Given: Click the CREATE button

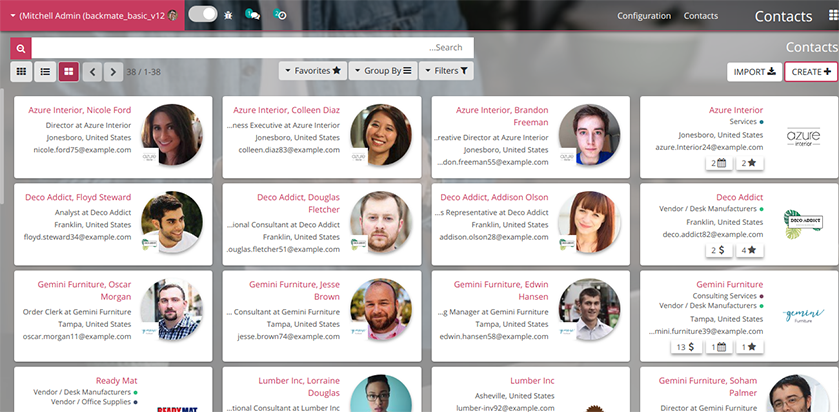Looking at the screenshot, I should tap(811, 72).
